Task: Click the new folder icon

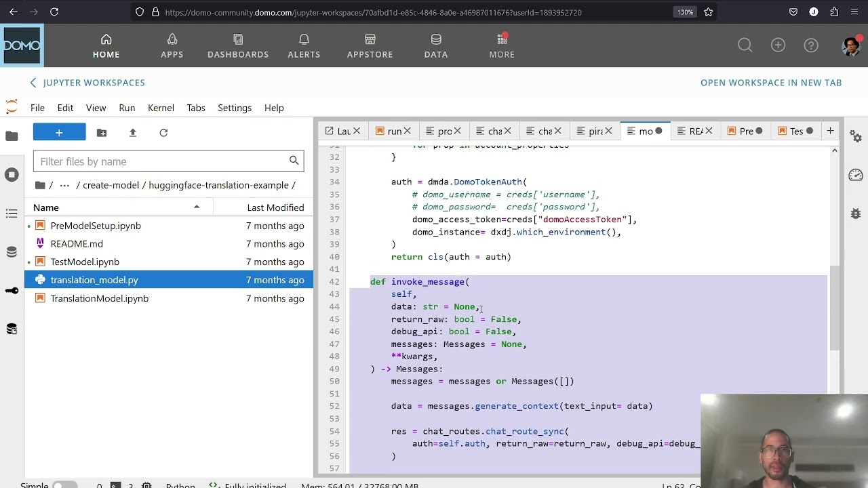Action: coord(102,133)
